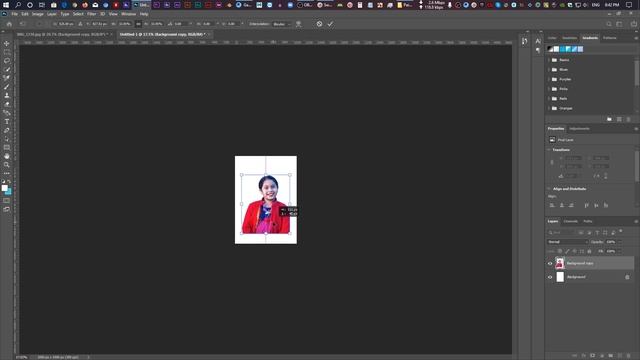Screen dimensions: 640x360
Task: Click the layer styles fx icon
Action: [583, 356]
